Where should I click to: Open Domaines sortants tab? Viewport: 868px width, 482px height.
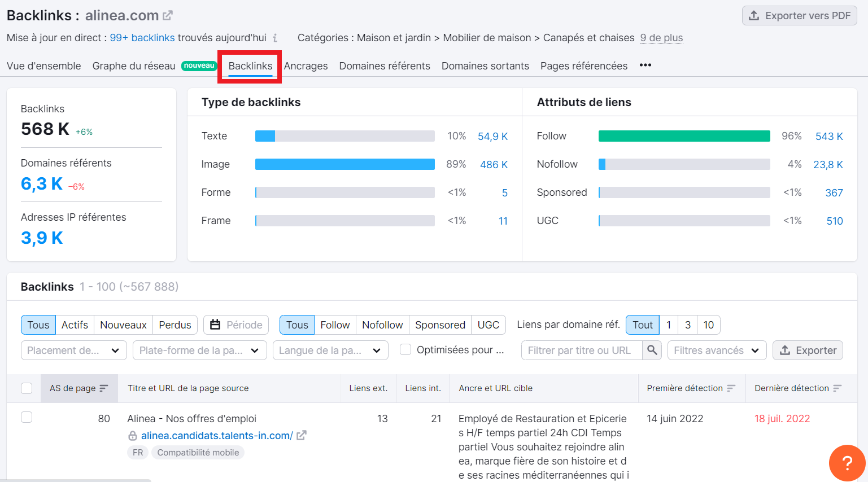[x=485, y=66]
